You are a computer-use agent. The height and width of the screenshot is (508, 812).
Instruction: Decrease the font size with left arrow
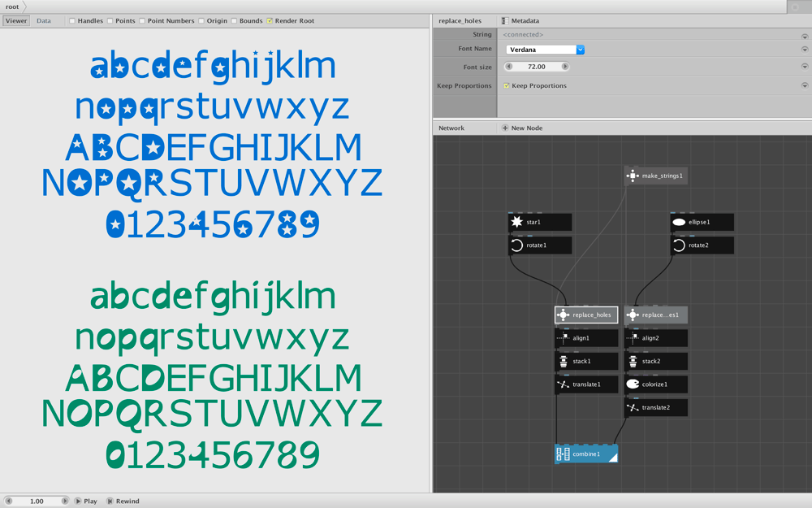508,67
